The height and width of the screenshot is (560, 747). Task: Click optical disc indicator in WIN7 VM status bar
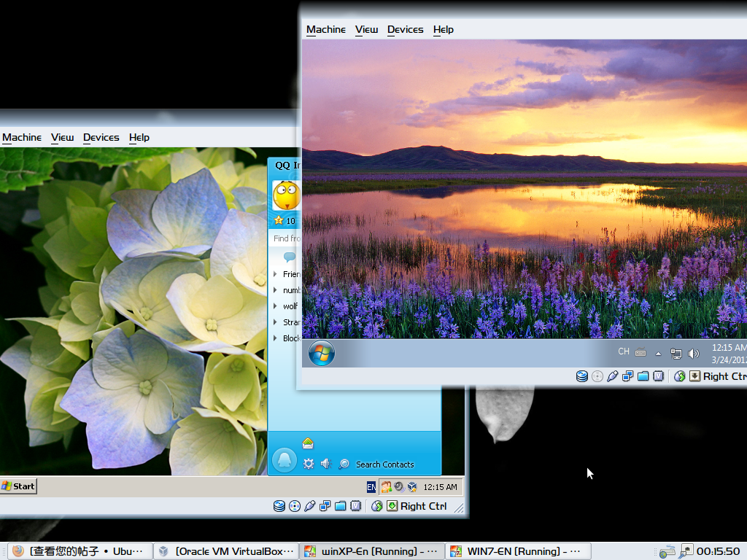point(597,377)
